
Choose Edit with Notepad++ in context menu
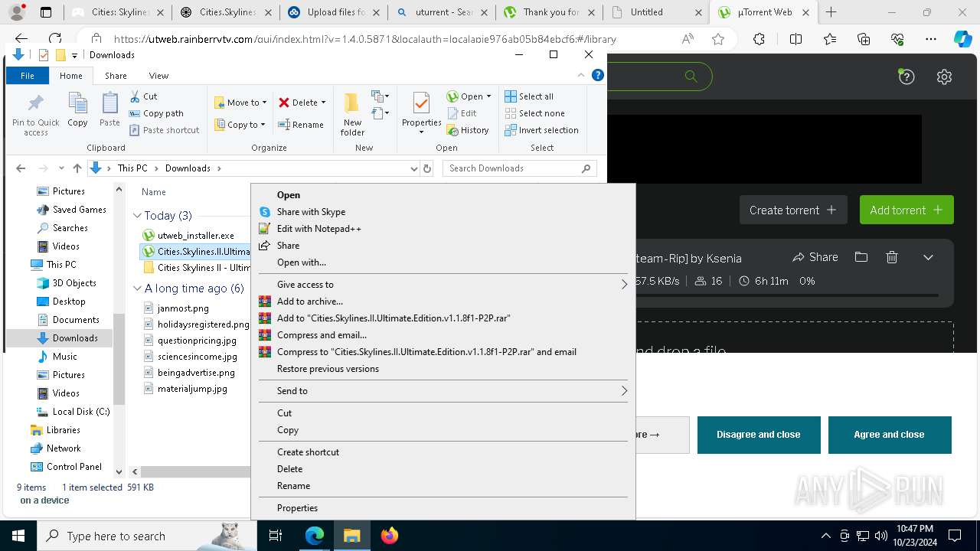318,229
